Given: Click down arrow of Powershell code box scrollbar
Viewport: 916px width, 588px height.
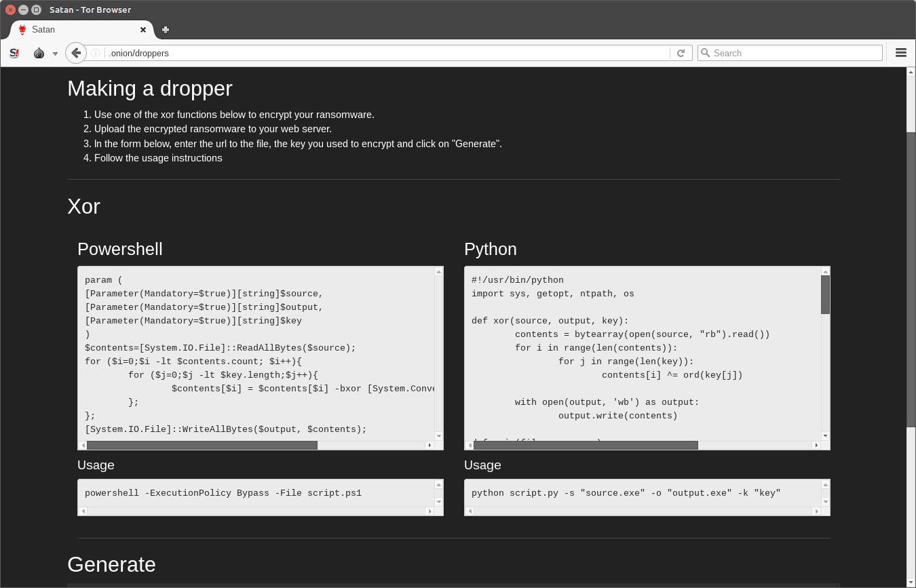Looking at the screenshot, I should point(439,436).
